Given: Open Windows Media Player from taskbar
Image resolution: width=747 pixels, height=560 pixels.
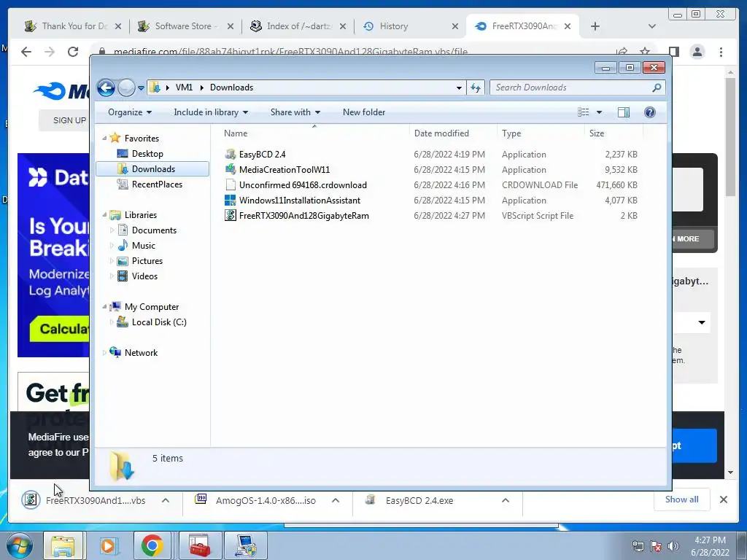Looking at the screenshot, I should (x=108, y=545).
